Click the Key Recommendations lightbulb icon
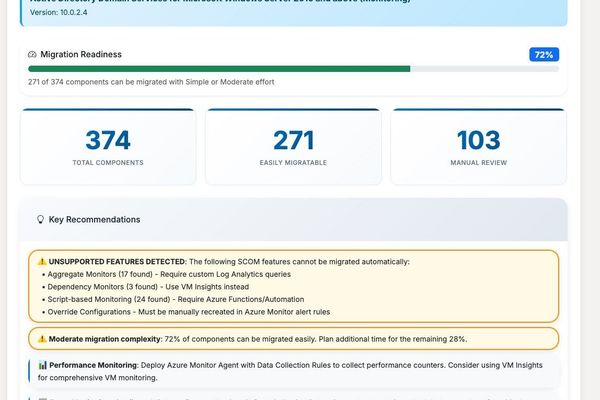 [x=40, y=219]
